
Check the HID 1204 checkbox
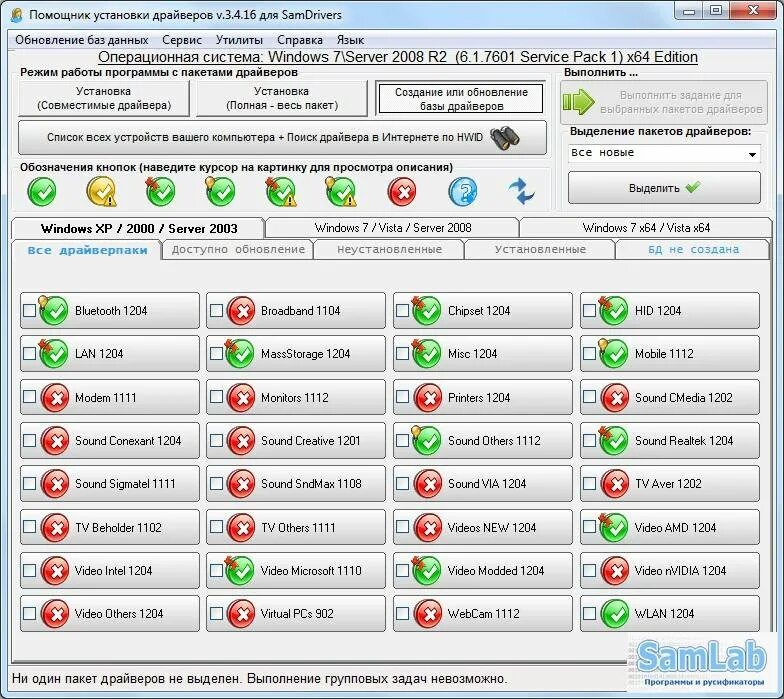pyautogui.click(x=590, y=310)
